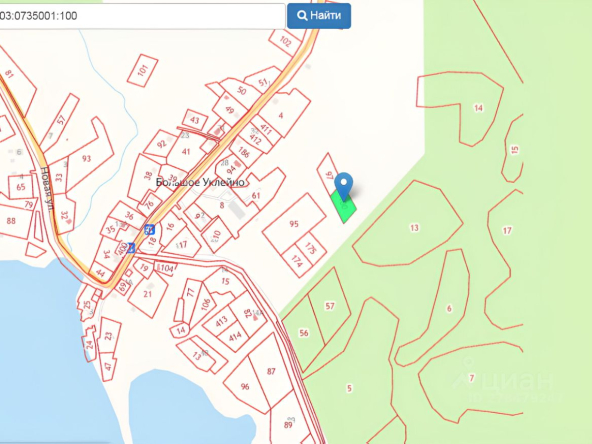
Task: Select parcel 21 south of the road
Action: [148, 294]
